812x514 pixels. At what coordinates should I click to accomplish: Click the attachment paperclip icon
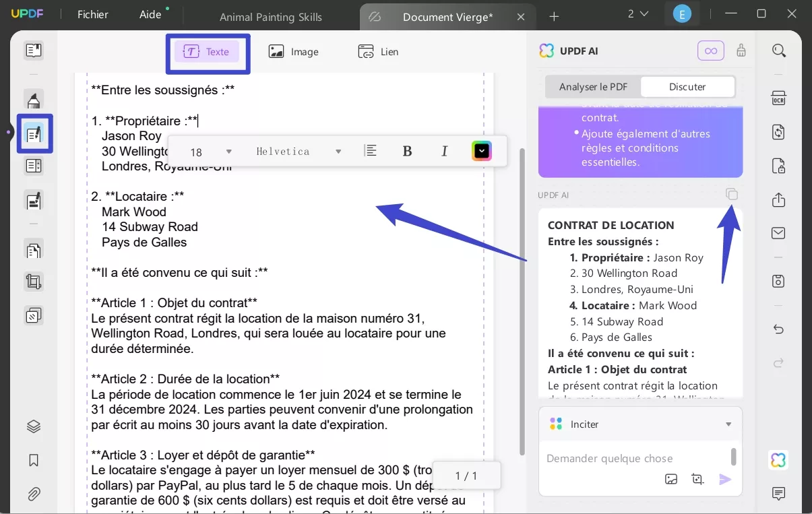click(x=33, y=494)
